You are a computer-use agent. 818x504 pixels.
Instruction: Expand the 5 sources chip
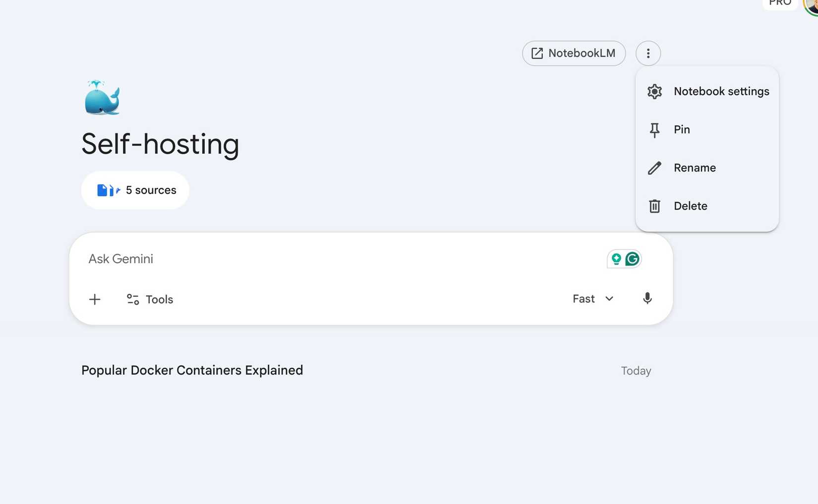click(x=135, y=190)
